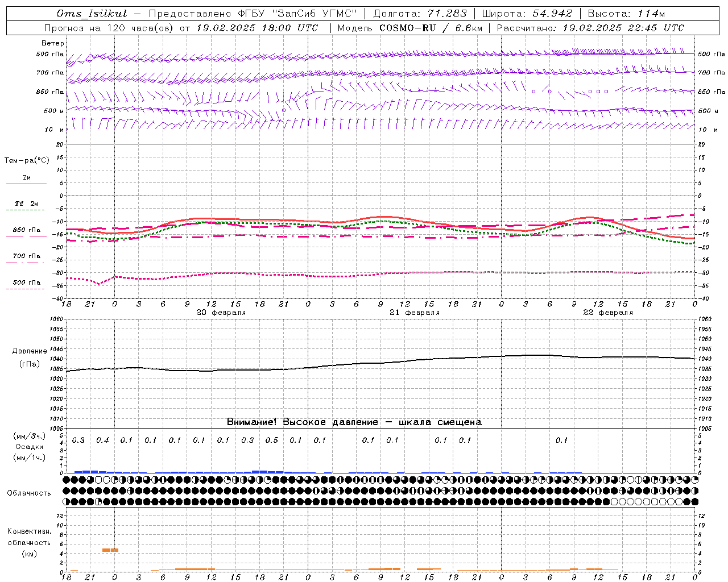728x582 pixels.
Task: Click the Td 2м dew point legend entry
Action: (27, 203)
